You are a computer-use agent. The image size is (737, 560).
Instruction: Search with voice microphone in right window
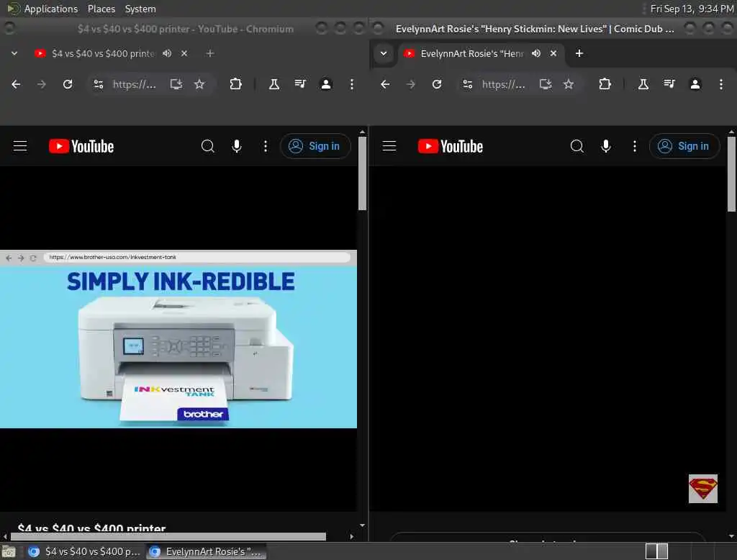606,146
